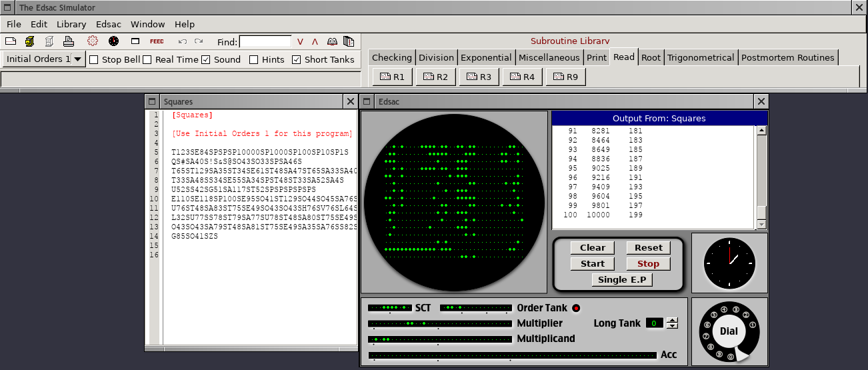
Task: Enable the Stop Bell checkbox
Action: pyautogui.click(x=94, y=59)
